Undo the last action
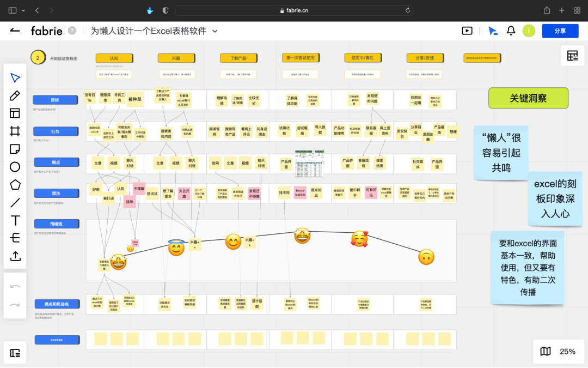 click(x=15, y=287)
